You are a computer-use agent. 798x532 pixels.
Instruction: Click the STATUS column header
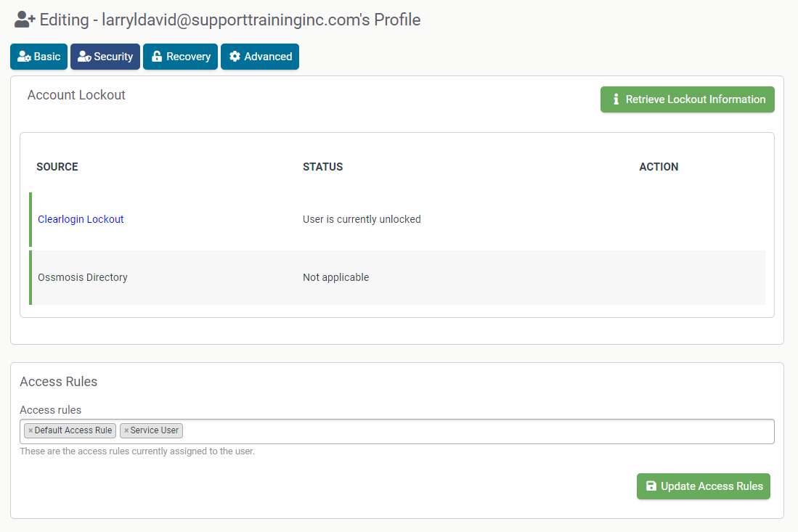pos(322,167)
